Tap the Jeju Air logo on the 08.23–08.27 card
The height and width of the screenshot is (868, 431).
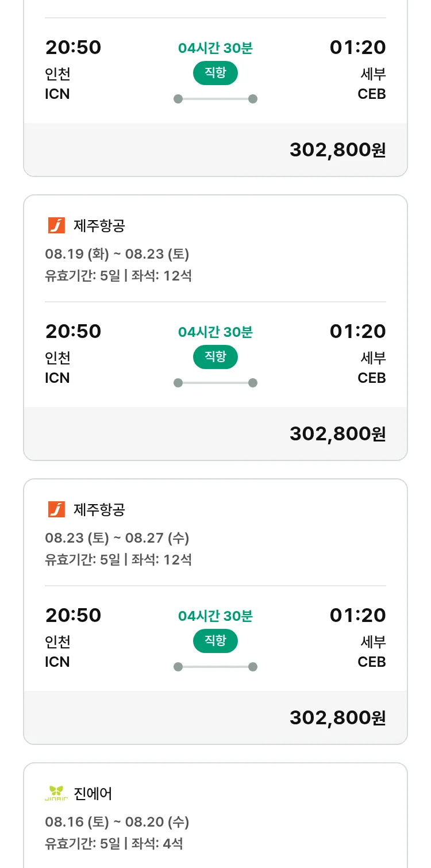[x=56, y=510]
